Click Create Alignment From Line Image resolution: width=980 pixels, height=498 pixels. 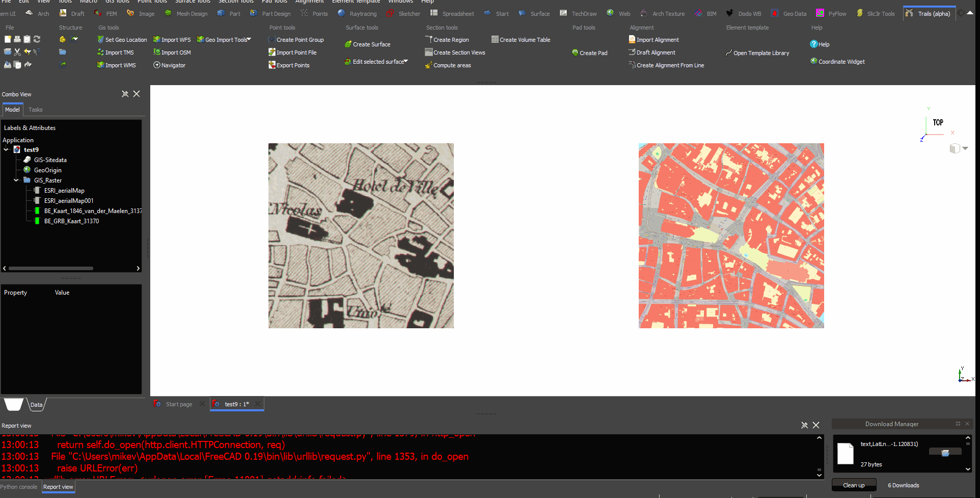click(666, 65)
